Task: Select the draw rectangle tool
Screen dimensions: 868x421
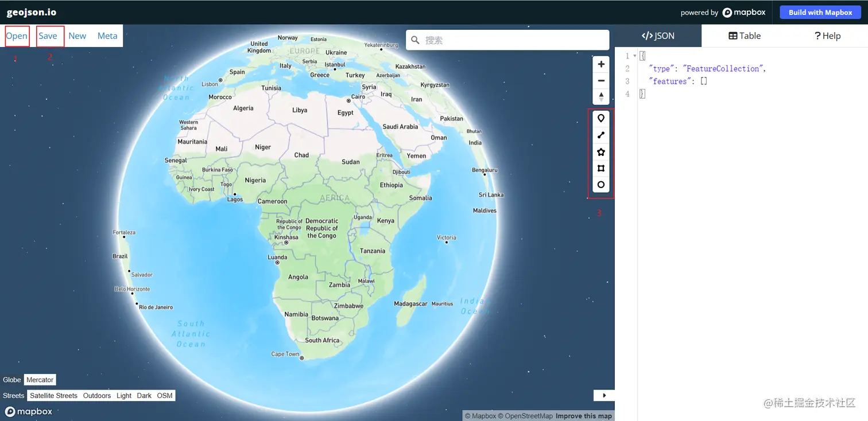Action: point(601,169)
